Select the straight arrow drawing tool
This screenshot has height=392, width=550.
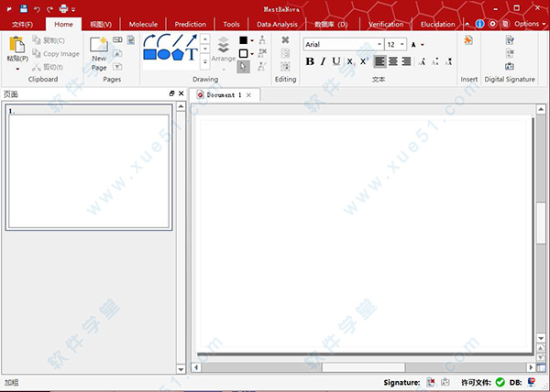pyautogui.click(x=192, y=40)
